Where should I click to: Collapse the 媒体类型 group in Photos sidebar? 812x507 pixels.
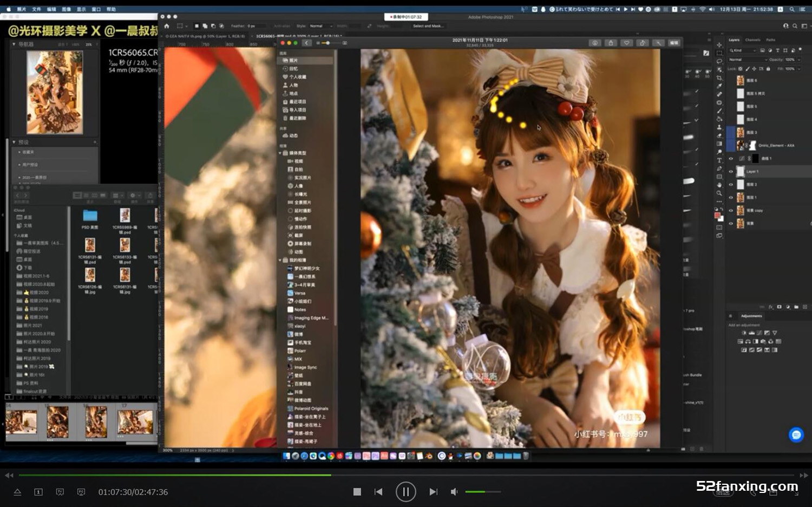[x=280, y=153]
